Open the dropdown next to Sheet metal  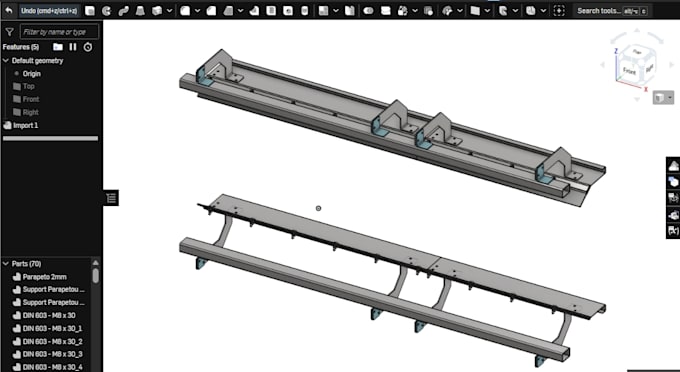click(x=543, y=11)
